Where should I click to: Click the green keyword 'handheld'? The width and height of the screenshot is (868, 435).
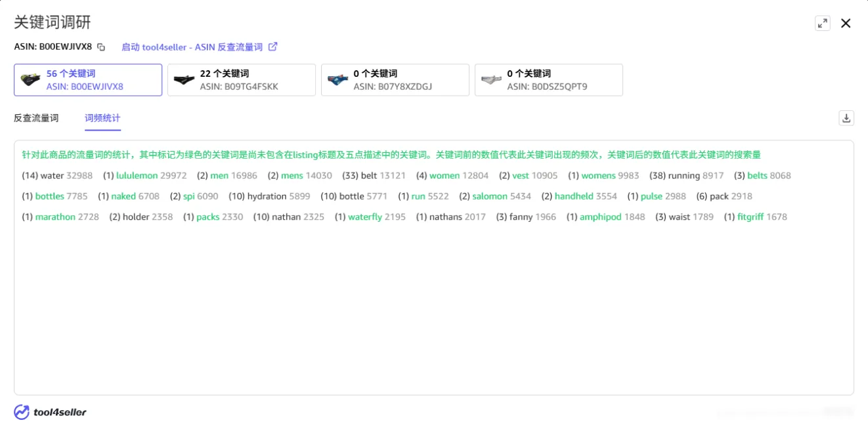(574, 196)
